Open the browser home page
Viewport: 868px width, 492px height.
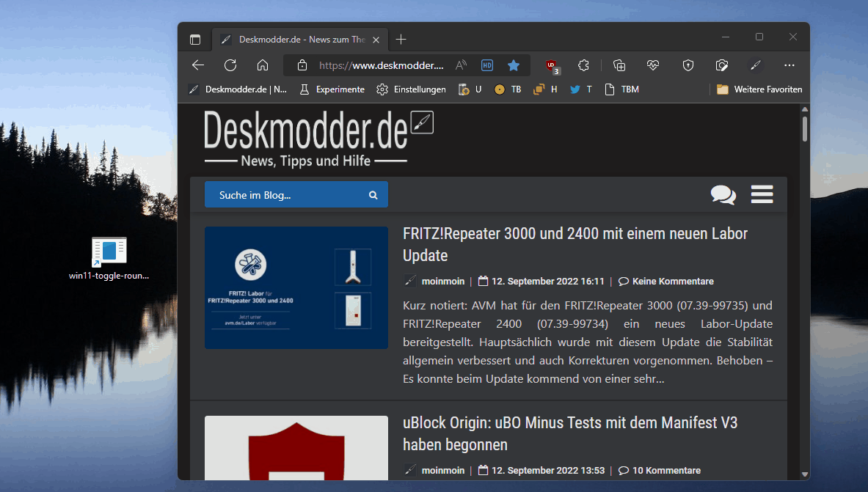[263, 65]
